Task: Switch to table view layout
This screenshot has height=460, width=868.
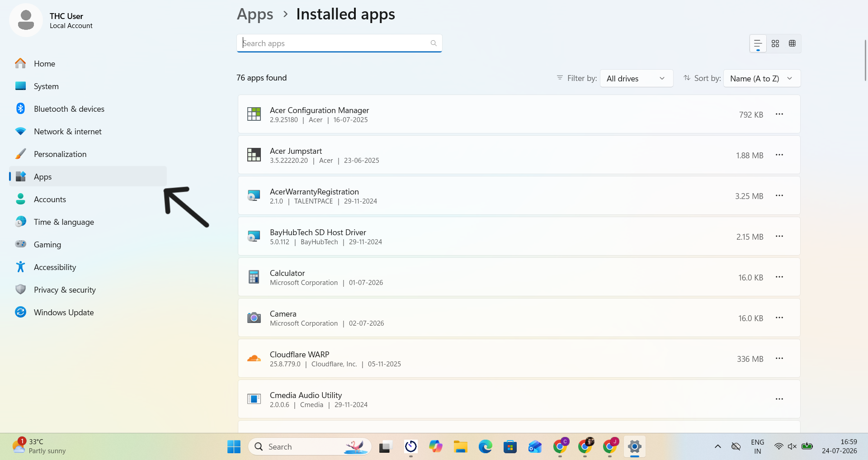Action: tap(792, 43)
